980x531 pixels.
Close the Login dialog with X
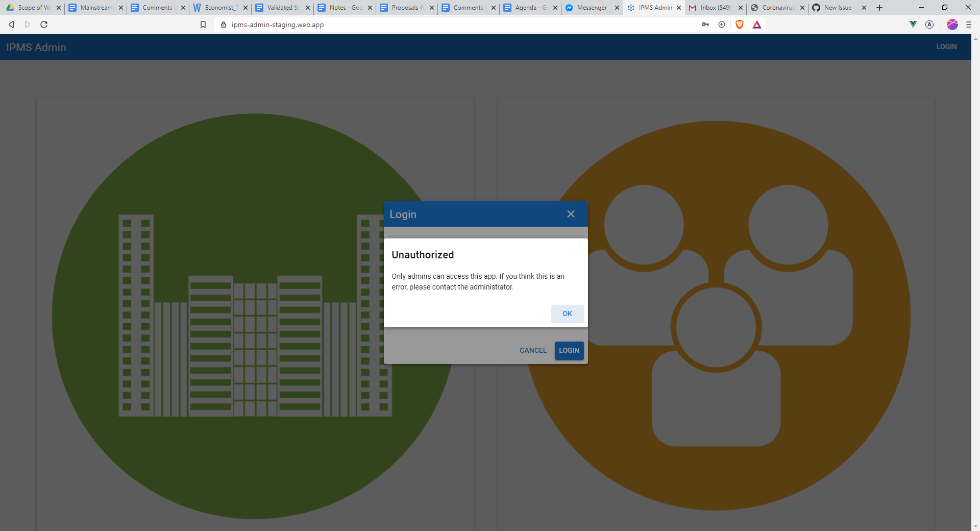pyautogui.click(x=571, y=214)
